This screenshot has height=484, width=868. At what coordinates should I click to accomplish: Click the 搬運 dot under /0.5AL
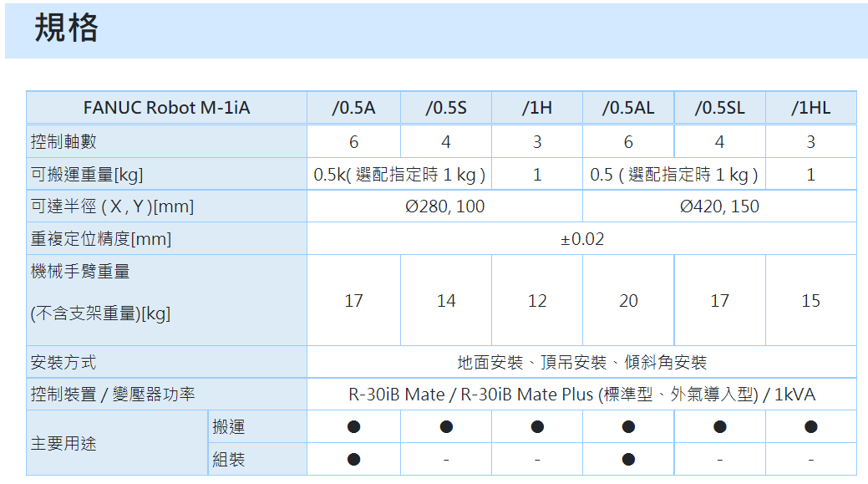[x=628, y=427]
